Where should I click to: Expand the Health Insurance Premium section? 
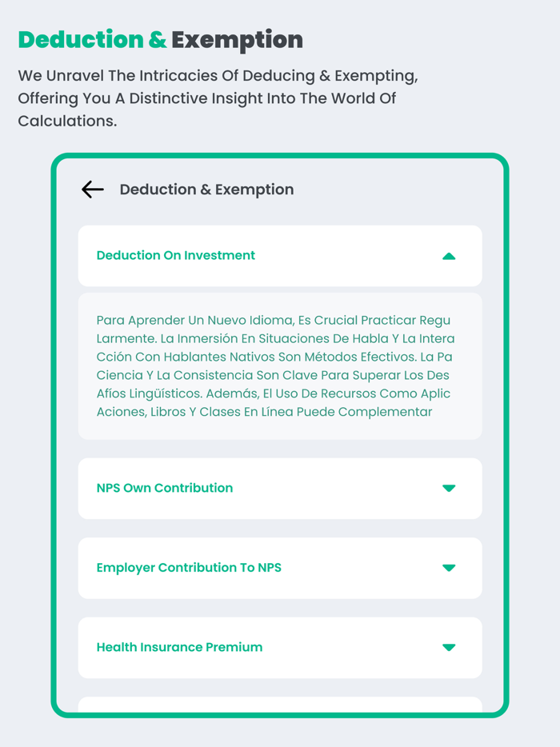(x=279, y=648)
